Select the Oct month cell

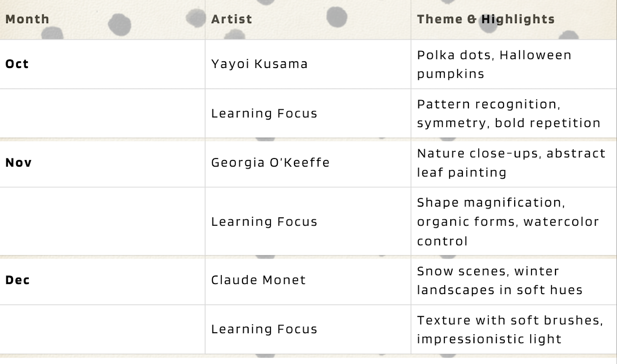pos(17,64)
